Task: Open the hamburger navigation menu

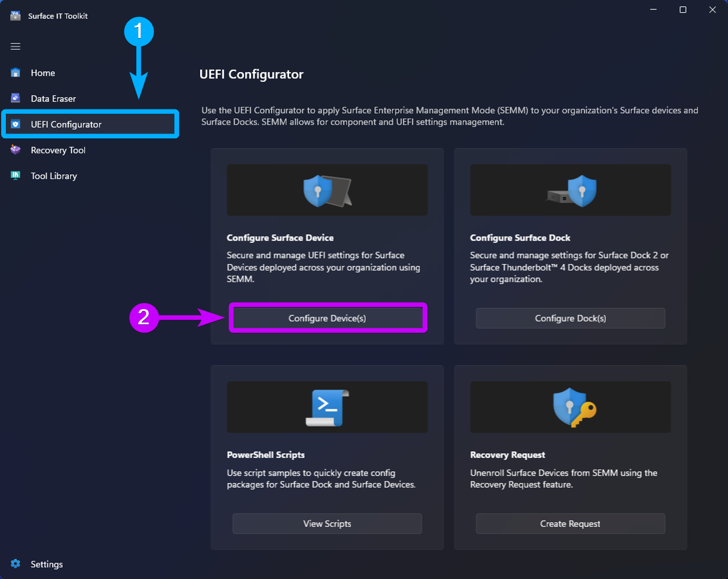Action: 15,46
